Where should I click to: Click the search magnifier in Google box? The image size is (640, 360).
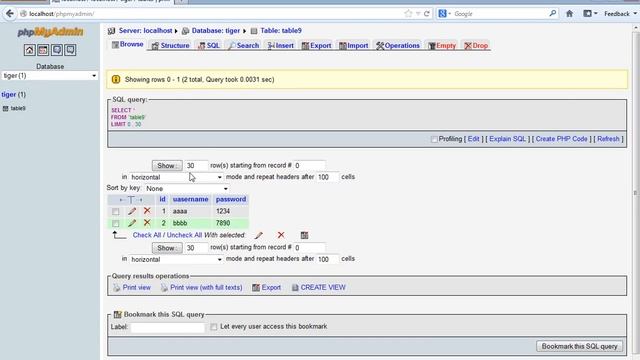coord(553,13)
